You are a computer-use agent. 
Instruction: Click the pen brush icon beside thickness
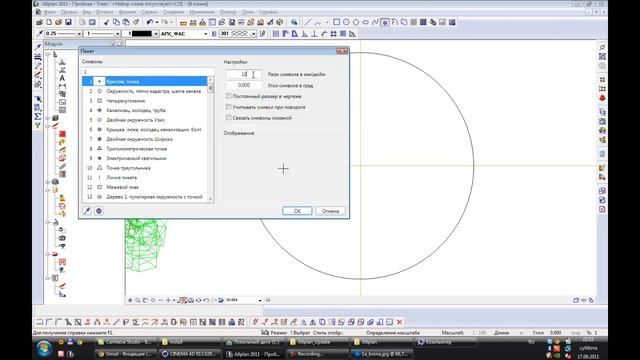click(x=40, y=34)
